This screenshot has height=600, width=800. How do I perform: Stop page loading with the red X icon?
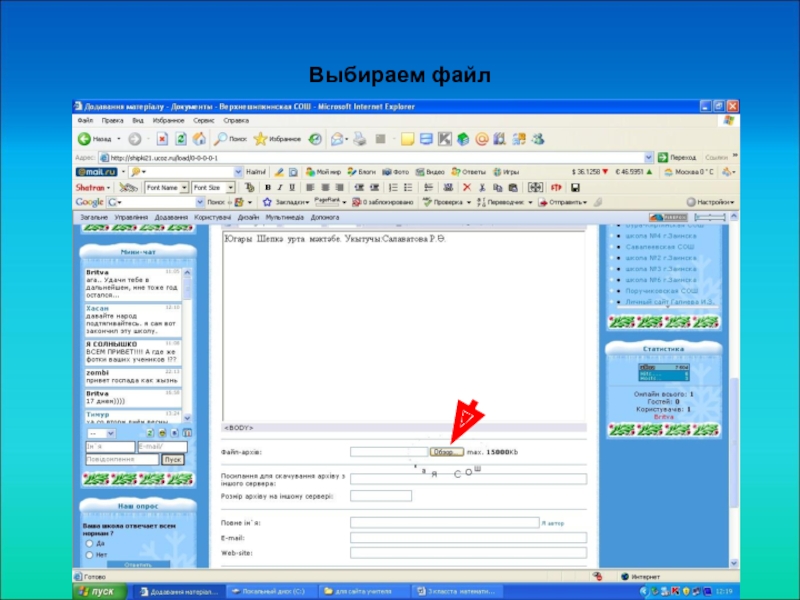pos(162,139)
